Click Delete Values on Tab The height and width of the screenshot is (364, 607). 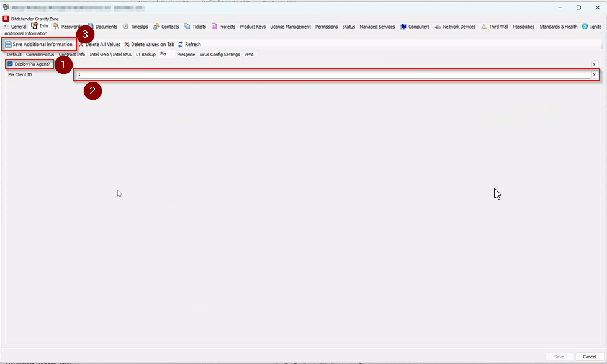150,45
